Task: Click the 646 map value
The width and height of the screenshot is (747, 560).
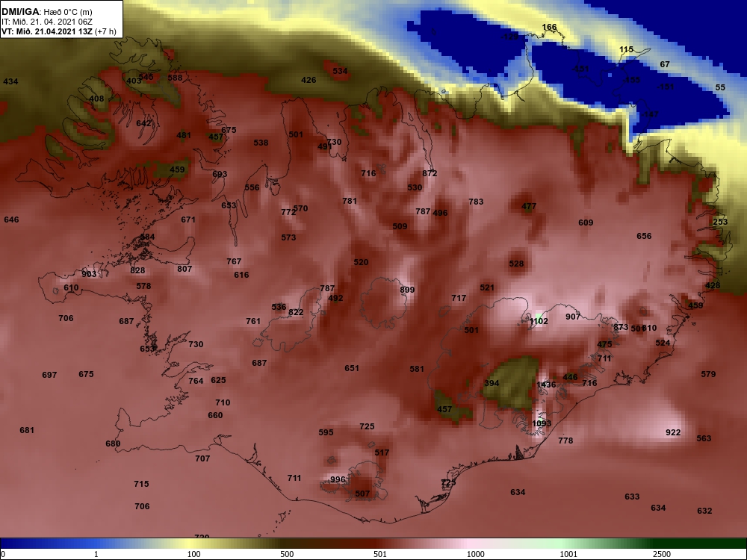Action: (11, 220)
